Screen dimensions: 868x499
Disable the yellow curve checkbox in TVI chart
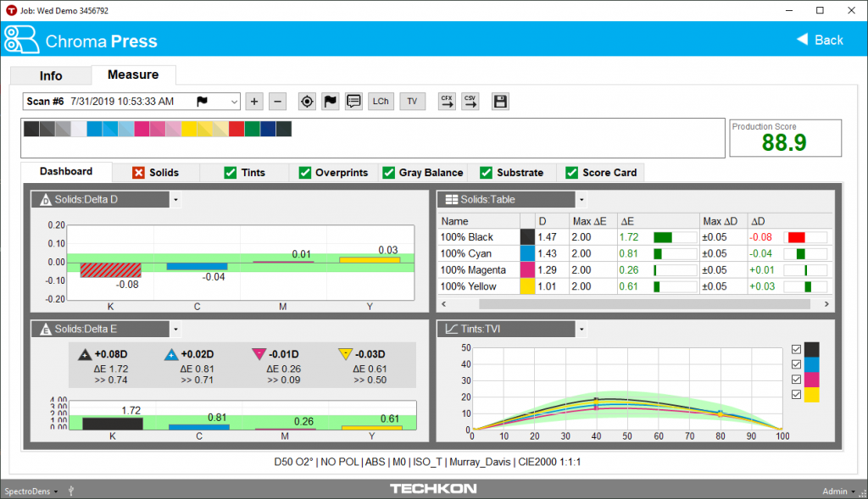pyautogui.click(x=796, y=395)
